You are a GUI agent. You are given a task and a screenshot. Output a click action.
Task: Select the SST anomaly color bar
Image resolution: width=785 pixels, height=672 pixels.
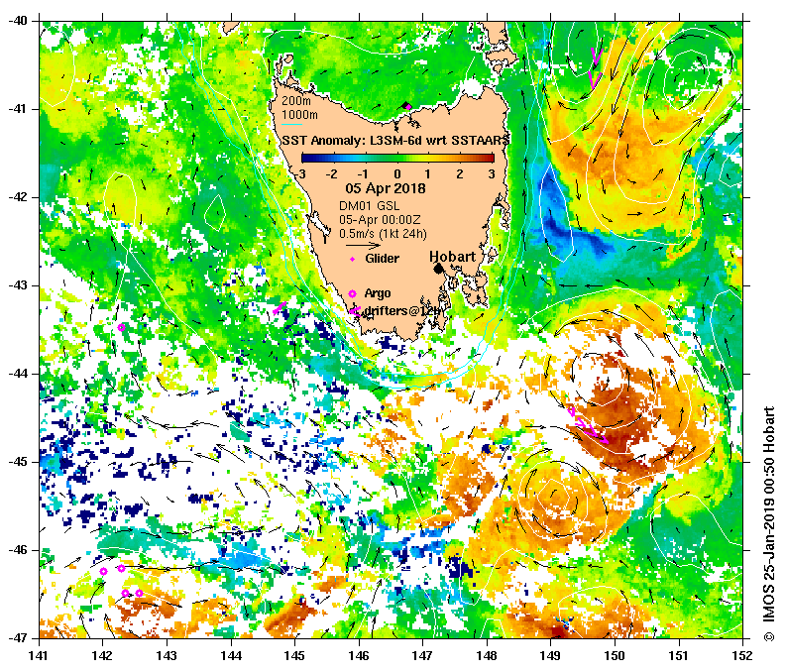click(x=397, y=159)
